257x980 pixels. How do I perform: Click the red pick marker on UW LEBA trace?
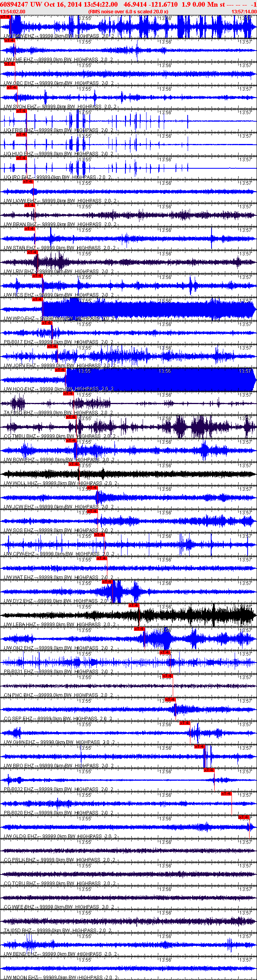[x=134, y=605]
